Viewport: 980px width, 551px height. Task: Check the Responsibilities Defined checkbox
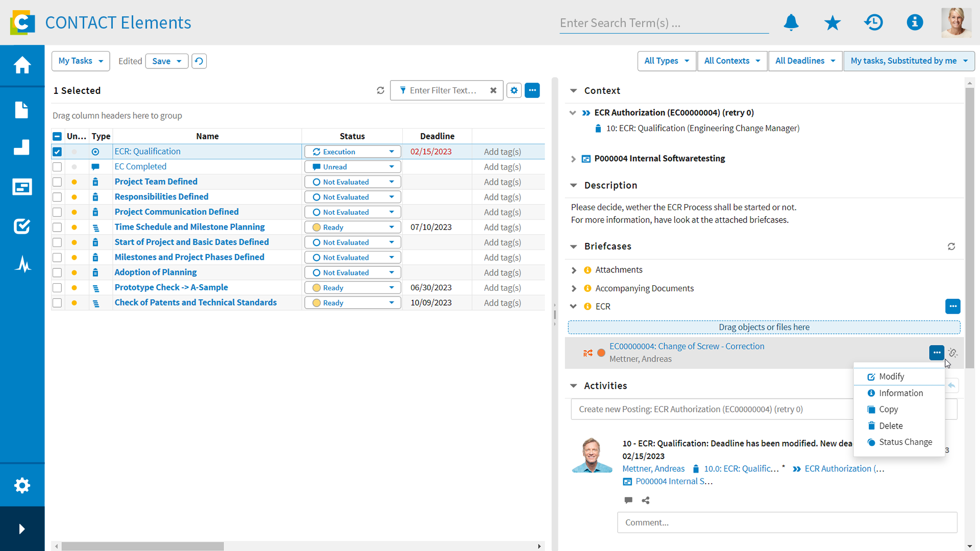[x=57, y=197]
